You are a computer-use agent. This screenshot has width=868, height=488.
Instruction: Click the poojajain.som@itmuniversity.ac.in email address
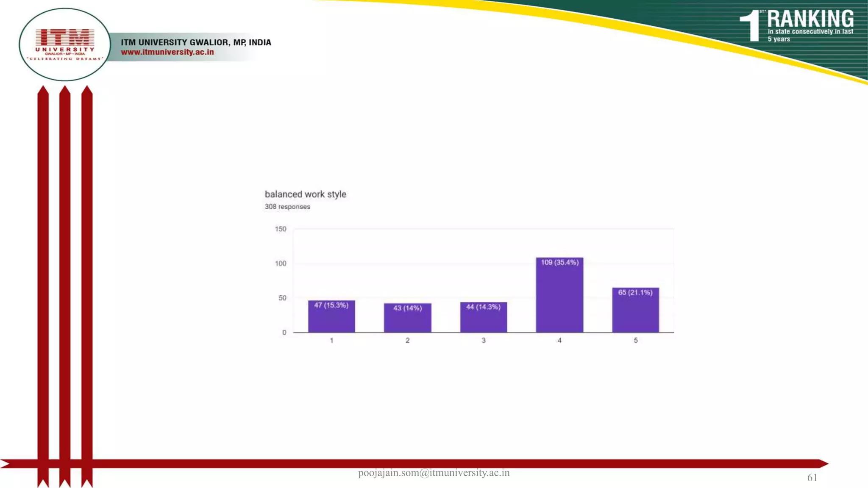point(434,473)
